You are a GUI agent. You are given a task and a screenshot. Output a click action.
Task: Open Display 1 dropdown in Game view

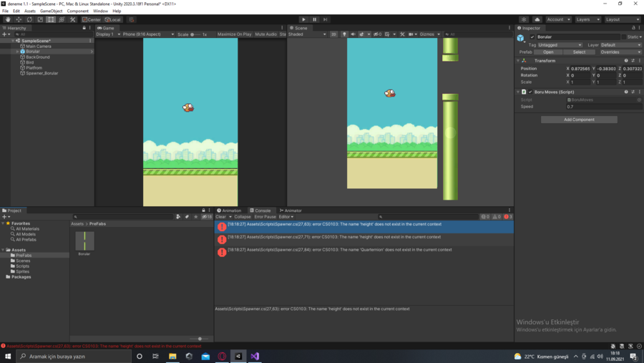pyautogui.click(x=108, y=34)
